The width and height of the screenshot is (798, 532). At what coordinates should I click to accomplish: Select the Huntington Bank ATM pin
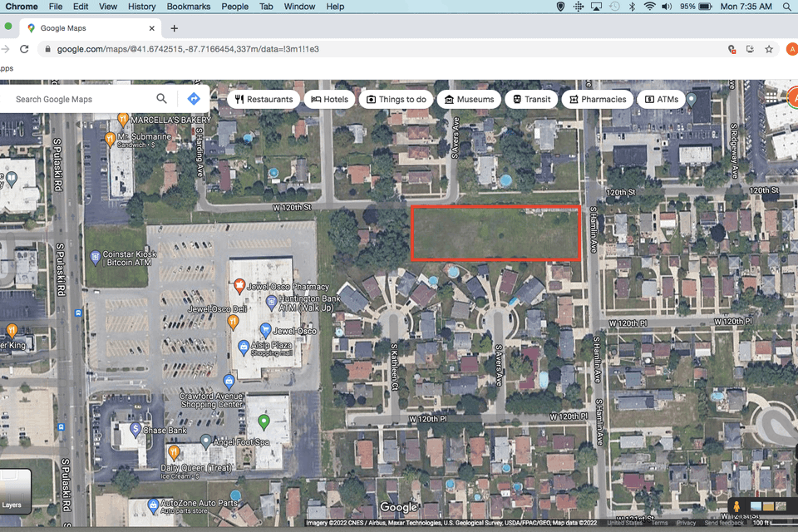tap(272, 303)
